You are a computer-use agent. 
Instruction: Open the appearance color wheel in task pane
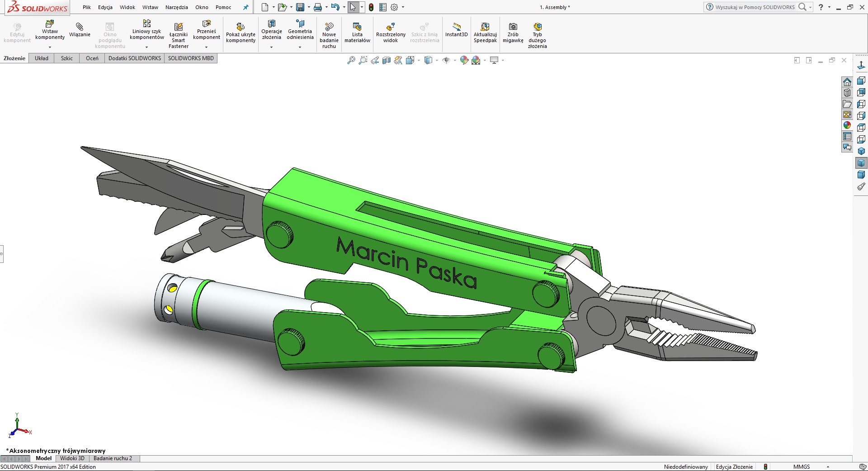click(847, 125)
